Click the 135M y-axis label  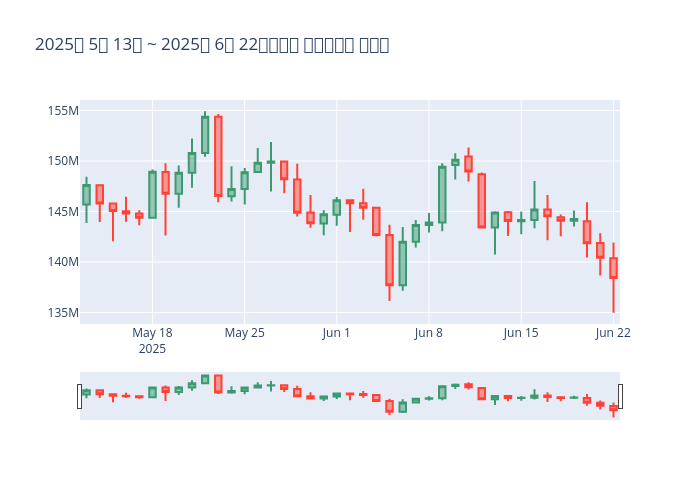[63, 312]
